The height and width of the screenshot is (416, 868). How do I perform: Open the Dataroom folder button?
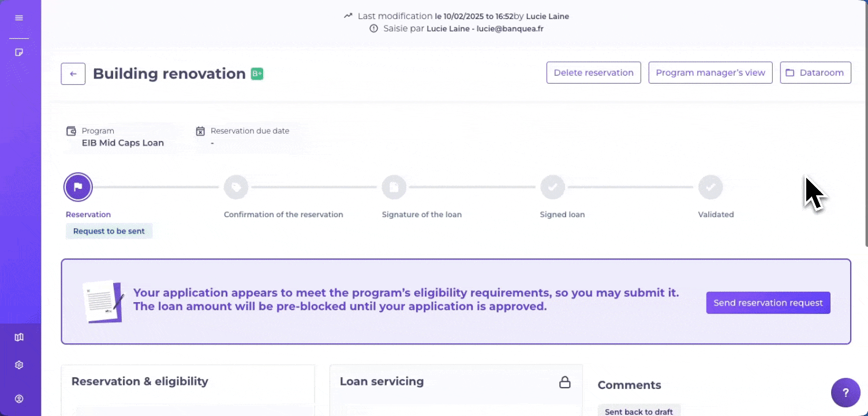click(815, 73)
